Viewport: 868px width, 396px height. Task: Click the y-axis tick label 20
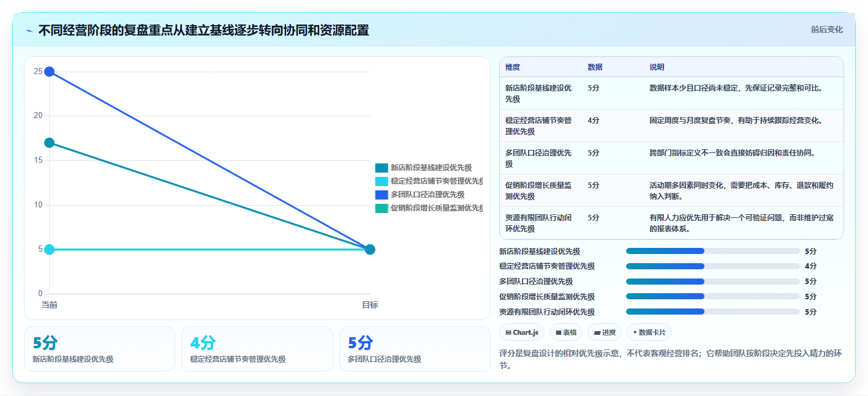(38, 116)
